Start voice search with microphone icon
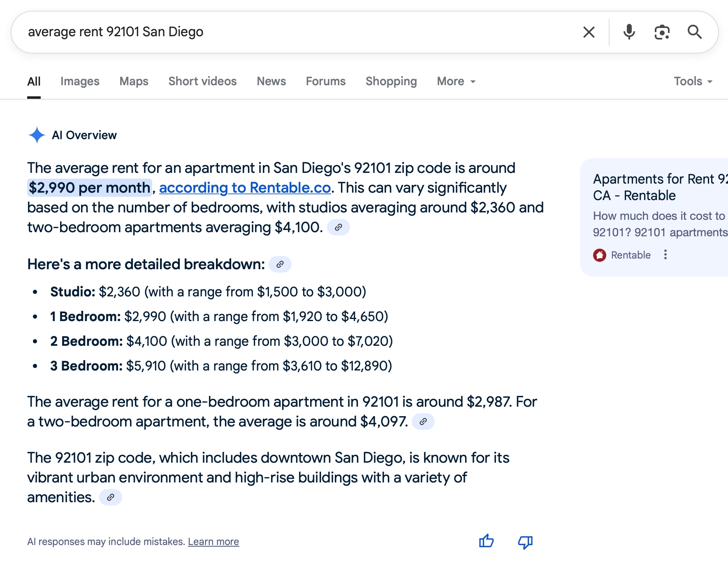This screenshot has width=728, height=573. click(629, 32)
